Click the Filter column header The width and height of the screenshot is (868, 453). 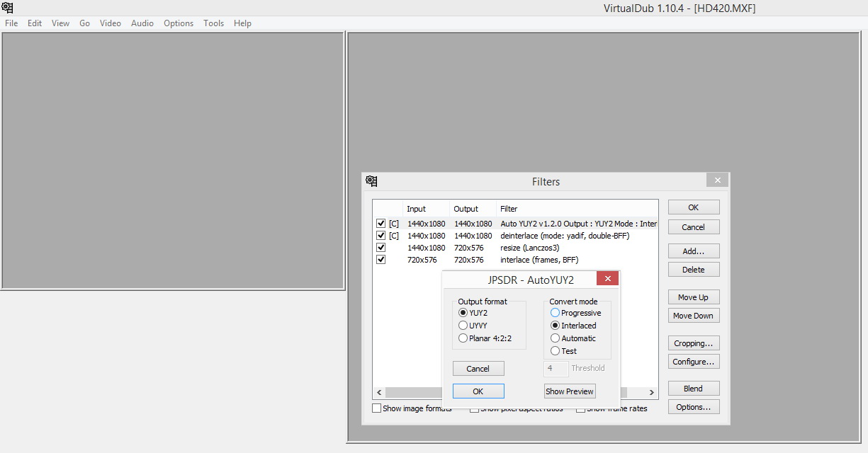(x=577, y=209)
